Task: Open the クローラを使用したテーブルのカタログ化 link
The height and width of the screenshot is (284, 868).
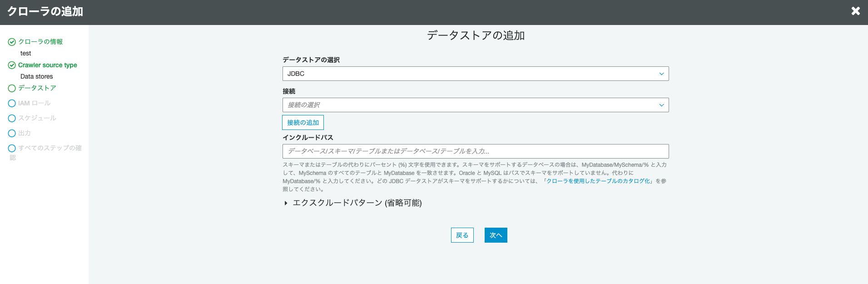Action: pos(598,181)
